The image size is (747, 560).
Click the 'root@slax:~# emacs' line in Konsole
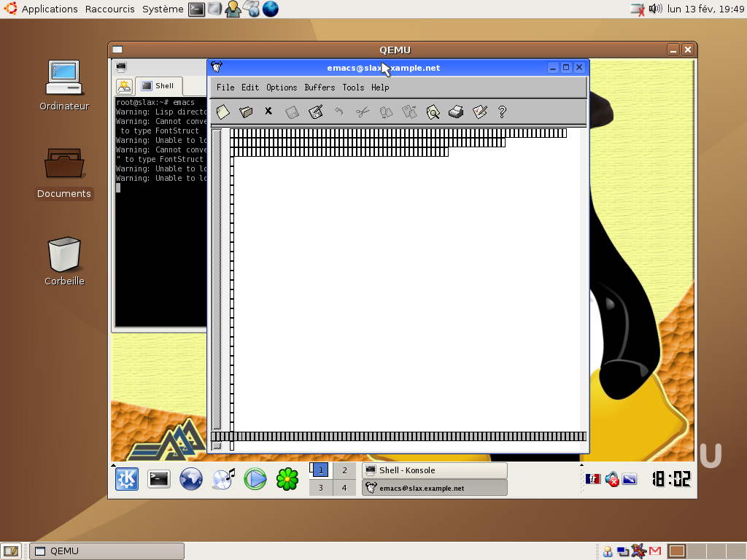click(155, 102)
